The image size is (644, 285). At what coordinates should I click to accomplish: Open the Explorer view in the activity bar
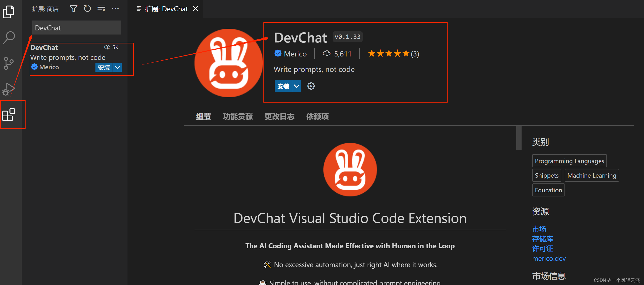[9, 12]
